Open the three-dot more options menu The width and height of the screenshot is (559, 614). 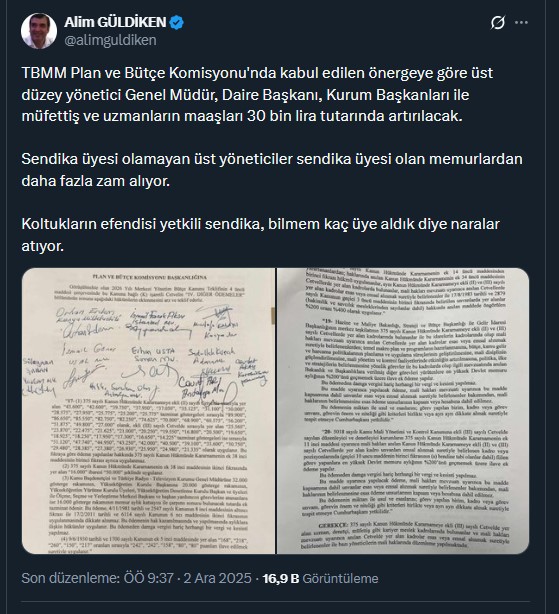521,23
